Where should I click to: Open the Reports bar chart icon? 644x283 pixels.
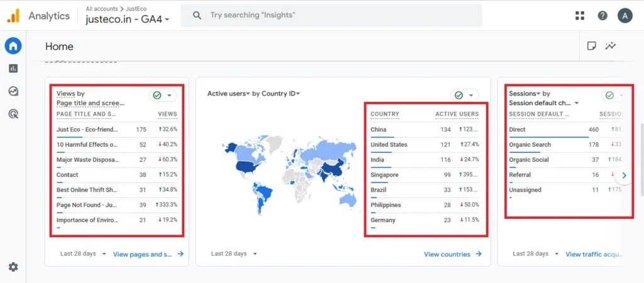click(13, 69)
